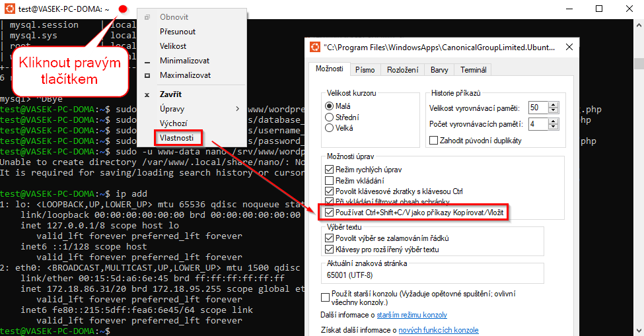Viewport: 644px width, 336px height.
Task: Switch to the Možnosti tab
Action: [330, 69]
